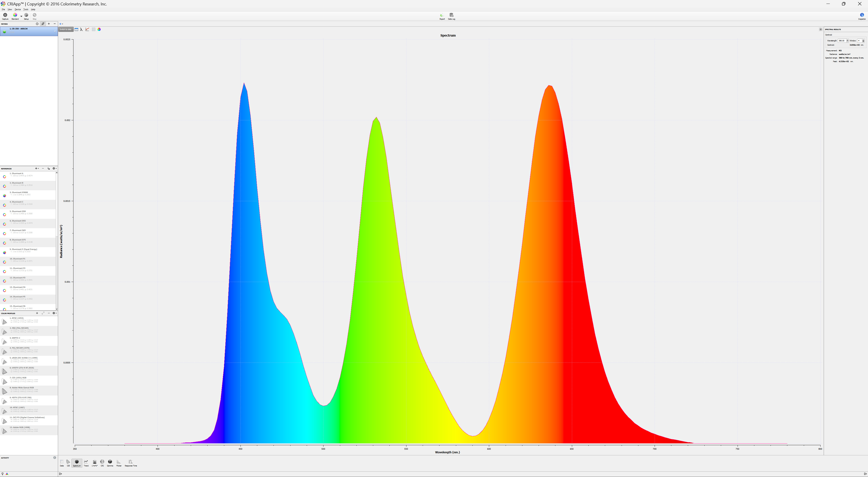Toggle the meter link button in Meters panel
The height and width of the screenshot is (477, 868).
pos(43,24)
